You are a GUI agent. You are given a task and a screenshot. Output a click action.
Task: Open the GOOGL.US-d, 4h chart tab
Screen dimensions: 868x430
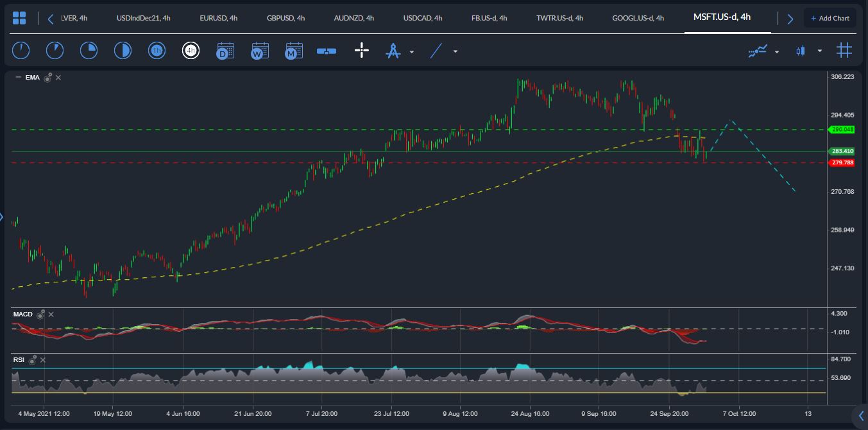tap(638, 18)
